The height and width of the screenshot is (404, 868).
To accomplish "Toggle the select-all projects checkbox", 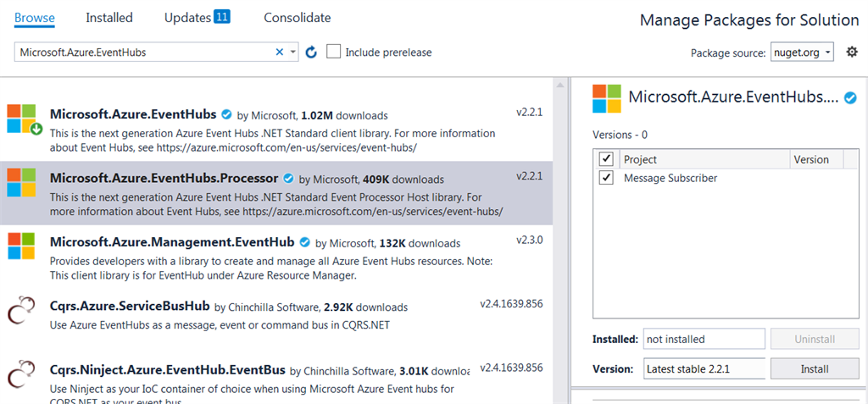I will [x=607, y=159].
